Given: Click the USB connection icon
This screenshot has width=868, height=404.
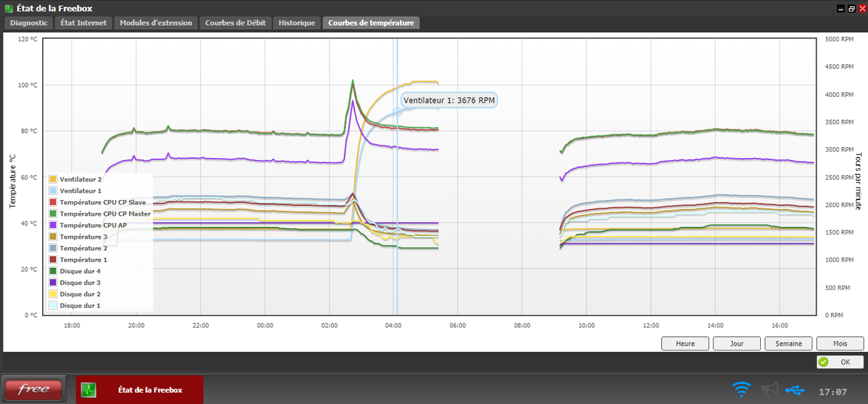Looking at the screenshot, I should coord(795,390).
